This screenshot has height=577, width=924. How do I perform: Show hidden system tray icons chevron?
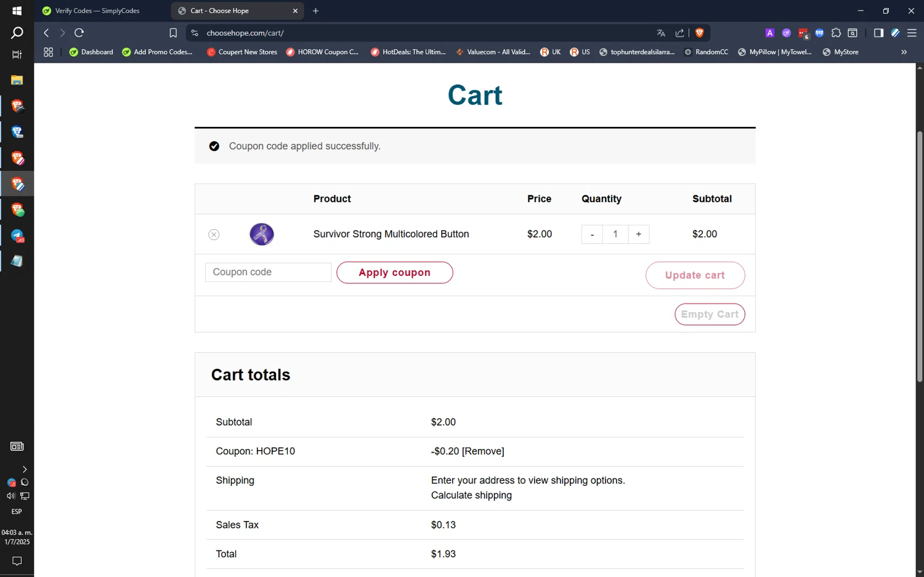[x=24, y=469]
